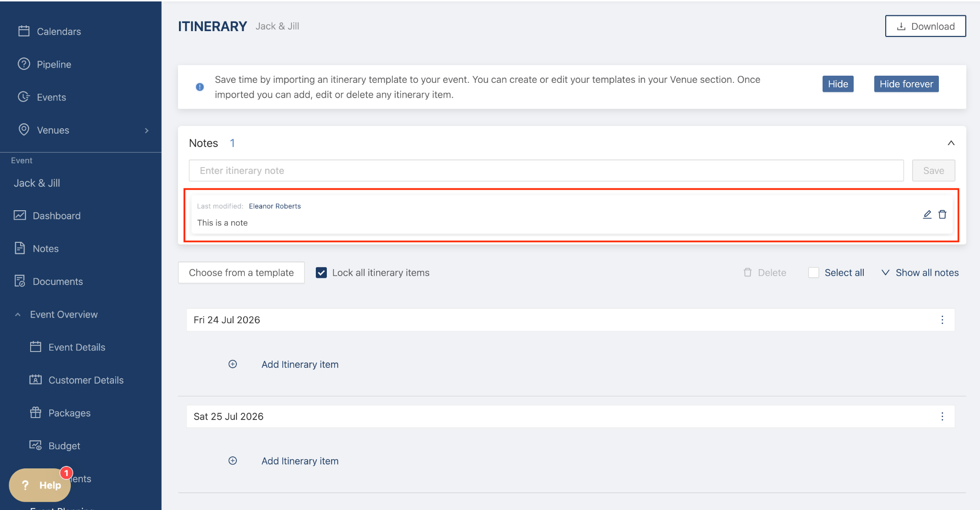Uncheck Lock all itinerary items
The height and width of the screenshot is (510, 980).
click(x=322, y=273)
